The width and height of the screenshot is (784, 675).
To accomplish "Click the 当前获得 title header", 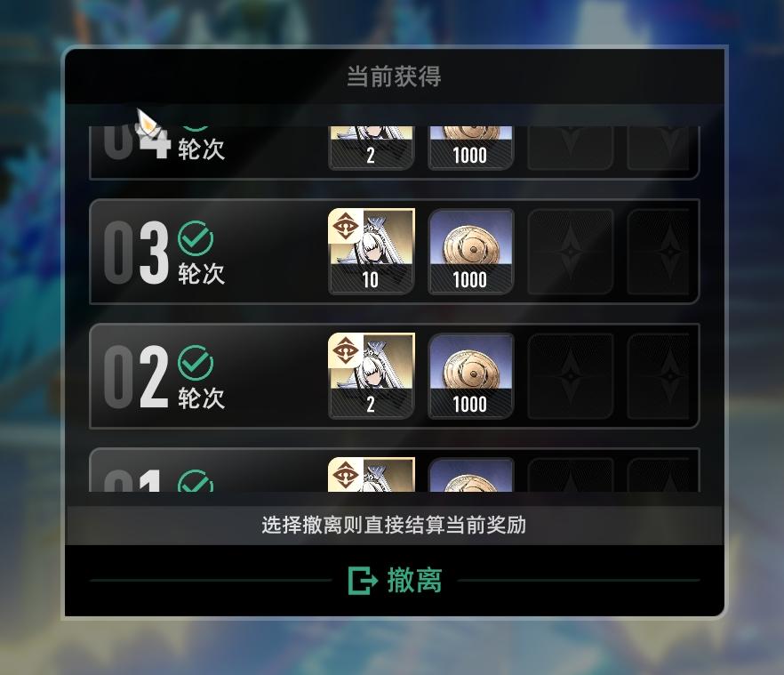I will [394, 76].
